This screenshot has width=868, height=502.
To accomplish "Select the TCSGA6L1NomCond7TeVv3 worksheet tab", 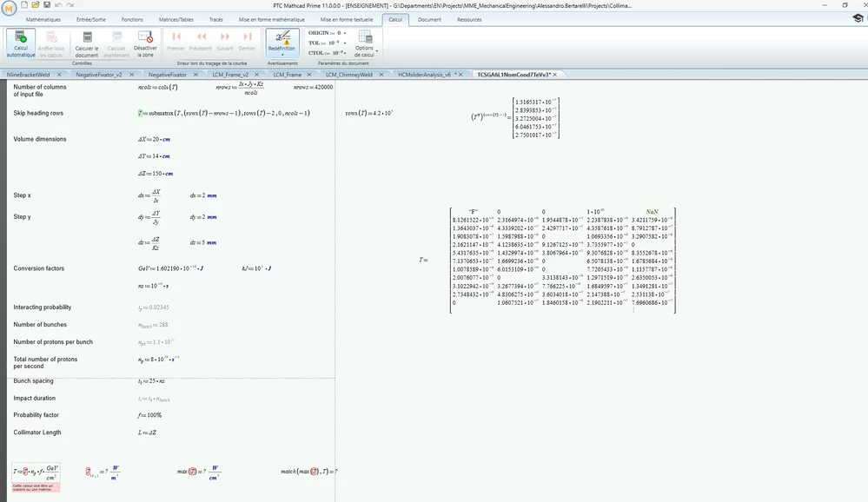I will pos(514,75).
